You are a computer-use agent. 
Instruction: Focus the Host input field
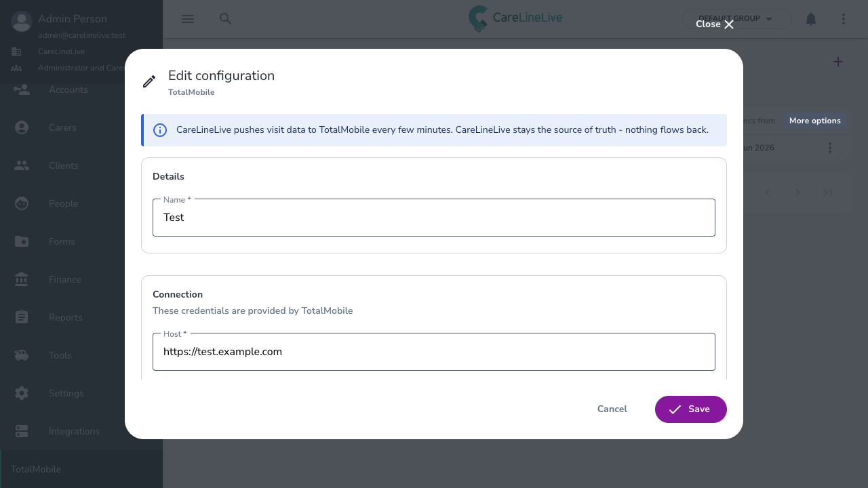434,352
